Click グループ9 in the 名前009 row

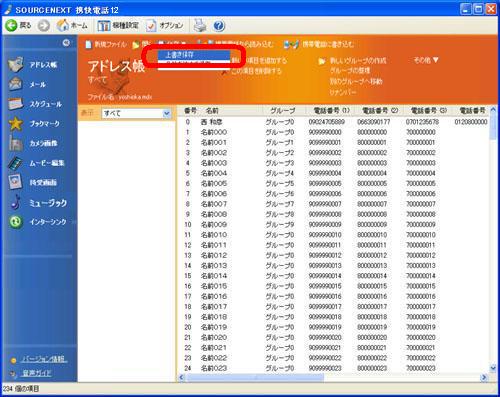[280, 225]
